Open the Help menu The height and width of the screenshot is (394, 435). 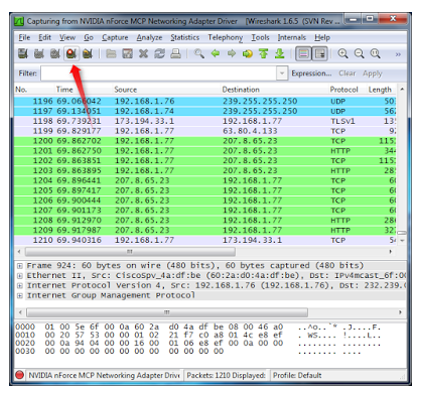point(322,38)
